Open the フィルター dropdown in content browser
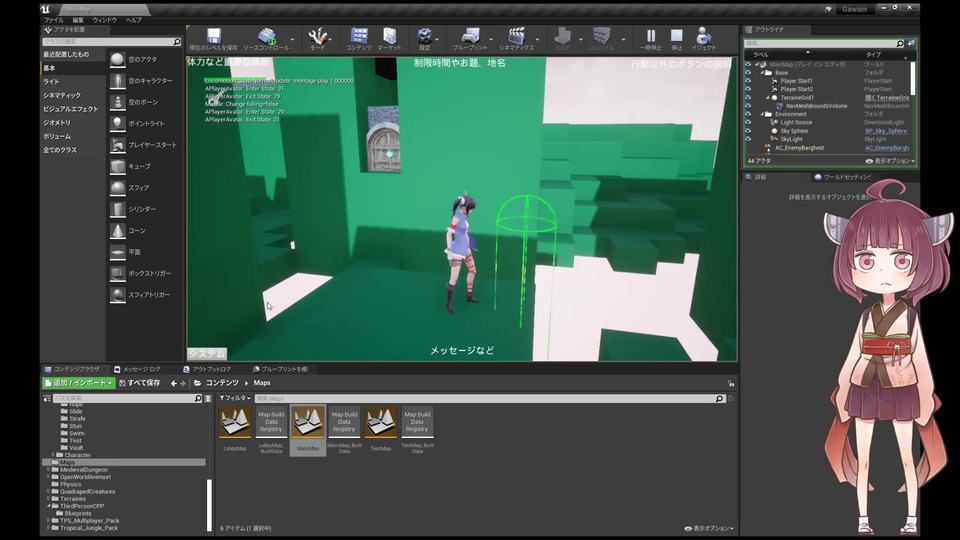Viewport: 960px width, 540px height. tap(235, 398)
